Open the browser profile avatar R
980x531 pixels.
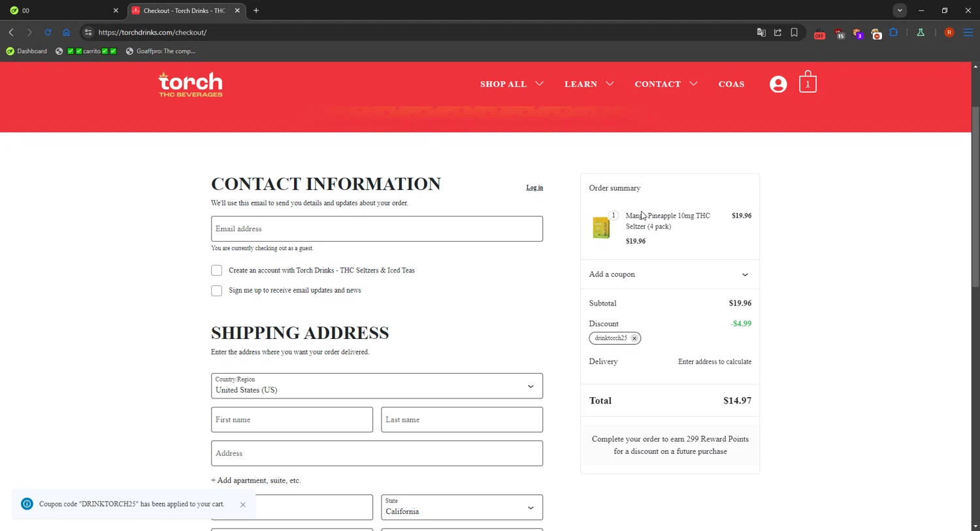tap(949, 32)
